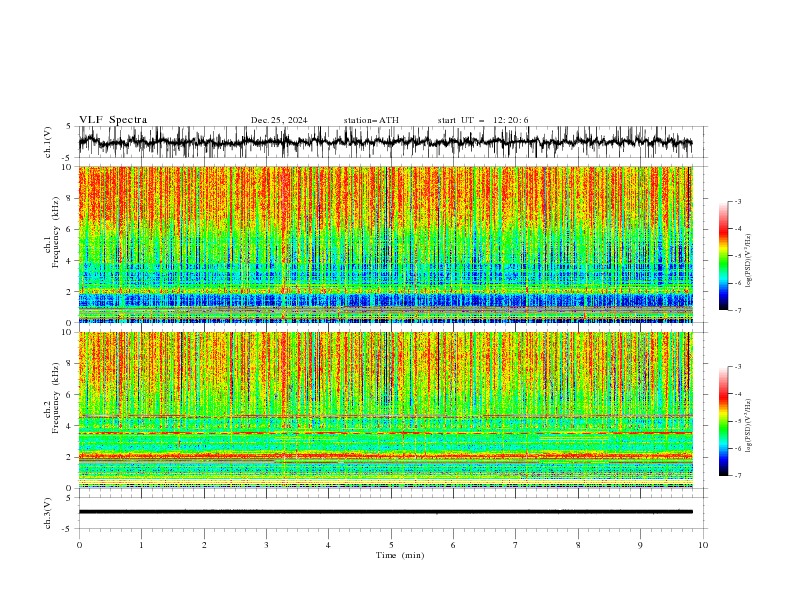Click the "-4" value on the lower colorbar
The width and height of the screenshot is (792, 612).
(x=738, y=394)
